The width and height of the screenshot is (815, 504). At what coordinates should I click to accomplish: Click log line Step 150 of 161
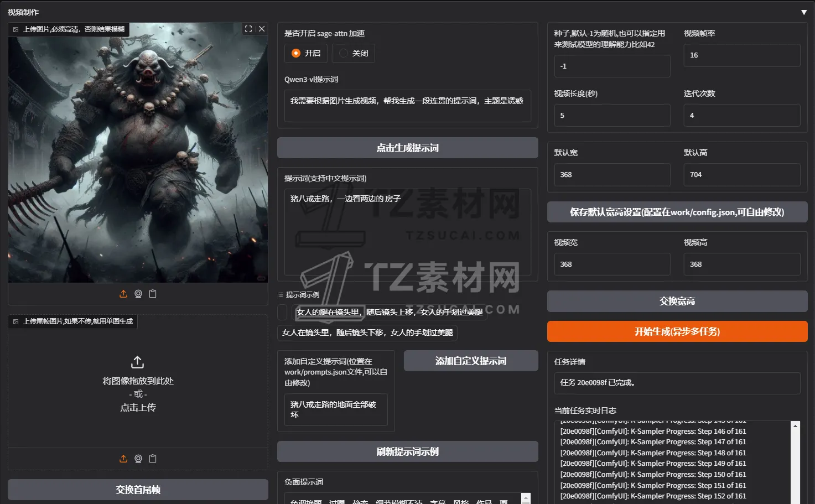653,474
